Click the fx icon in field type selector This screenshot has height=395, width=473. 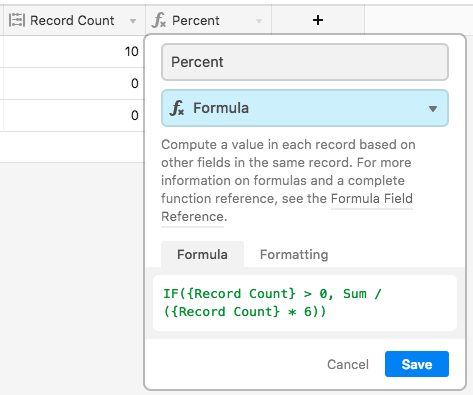(177, 108)
